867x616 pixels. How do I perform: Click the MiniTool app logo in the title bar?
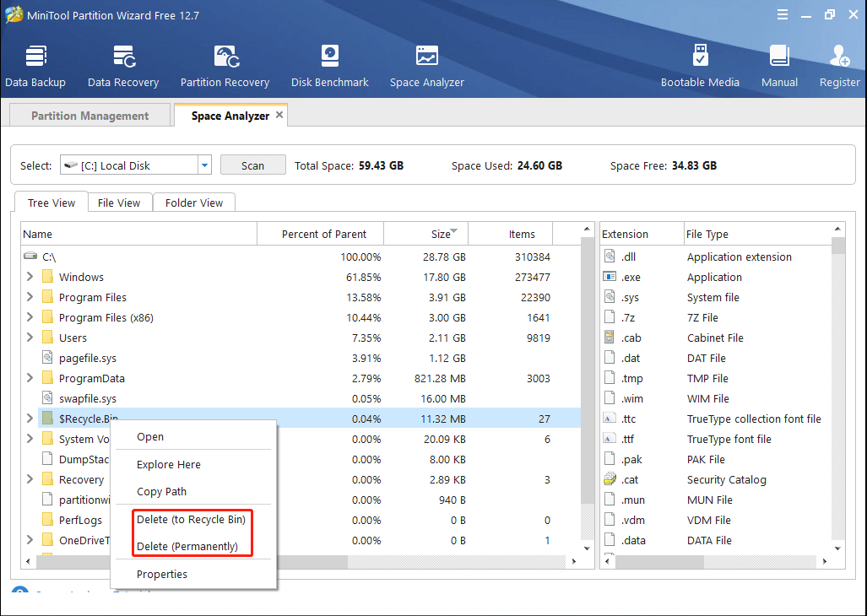(x=14, y=15)
